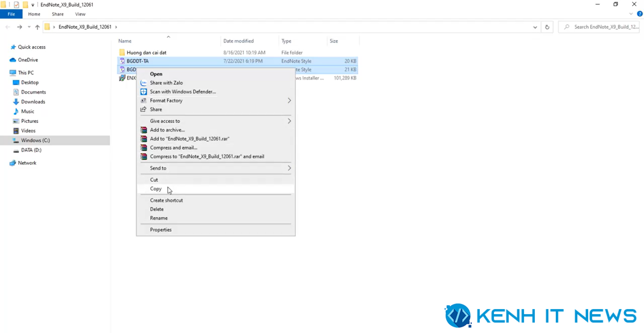Screen dimensions: 644x333
Task: Sort files by Type column header
Action: pos(286,41)
